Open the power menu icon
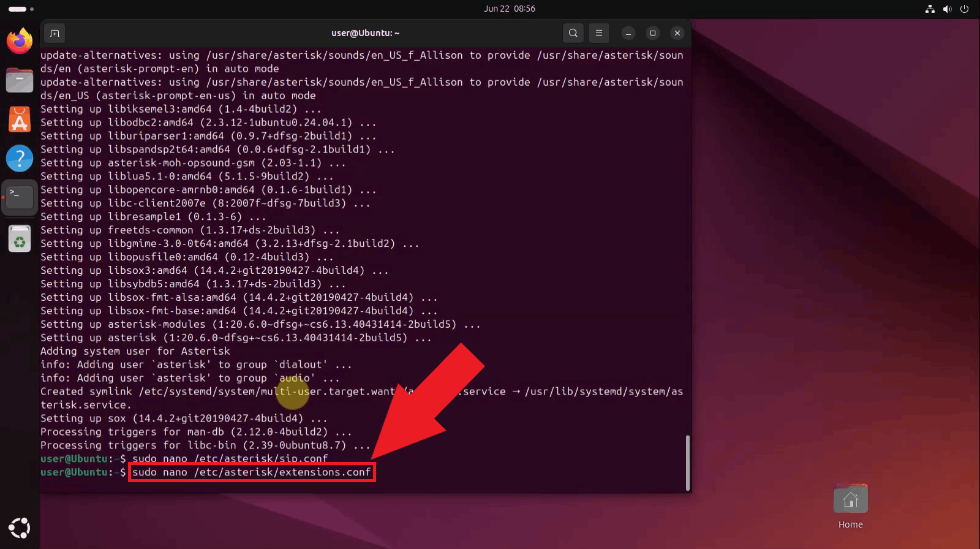980x549 pixels. point(964,9)
